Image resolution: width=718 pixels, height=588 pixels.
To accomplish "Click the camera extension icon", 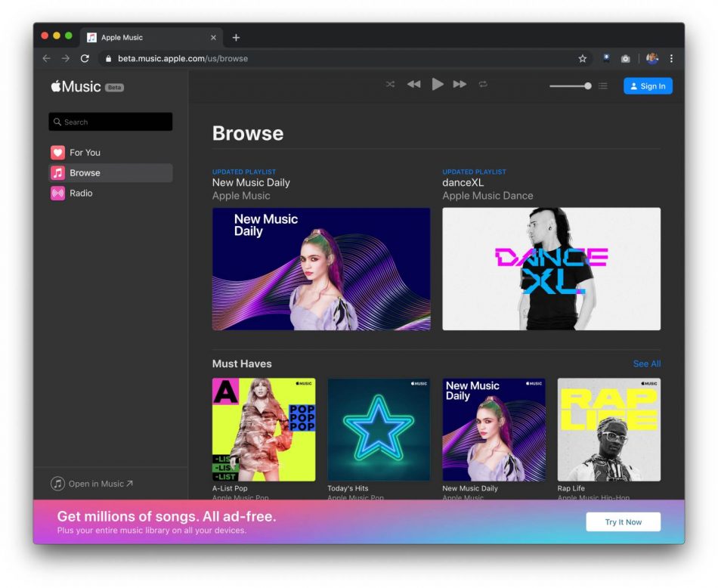I will click(x=626, y=59).
